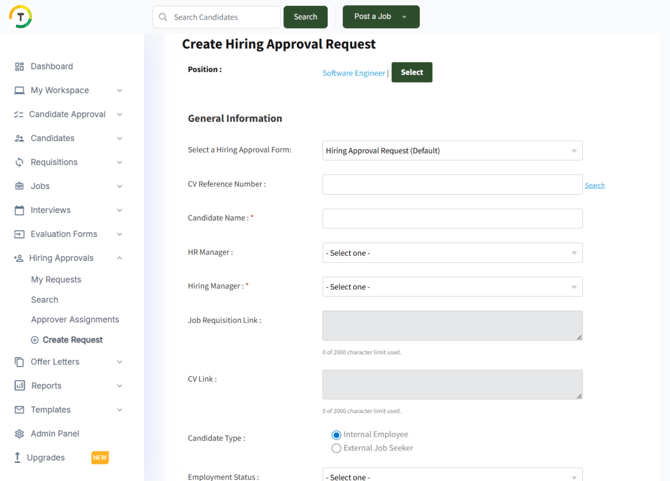
Task: Select the External Job Seeker option
Action: (x=336, y=449)
